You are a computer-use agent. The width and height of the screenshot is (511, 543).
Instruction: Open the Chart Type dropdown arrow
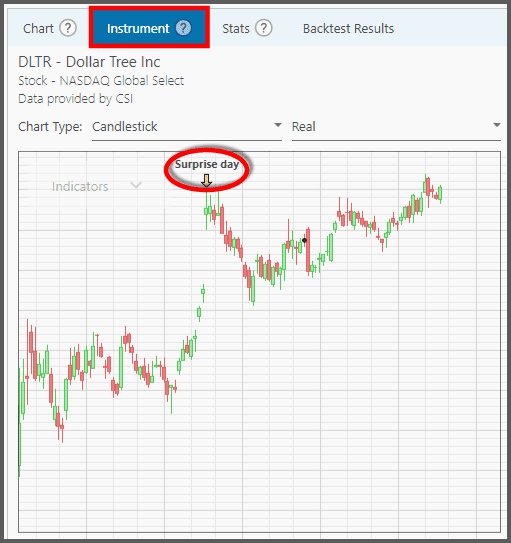point(278,125)
